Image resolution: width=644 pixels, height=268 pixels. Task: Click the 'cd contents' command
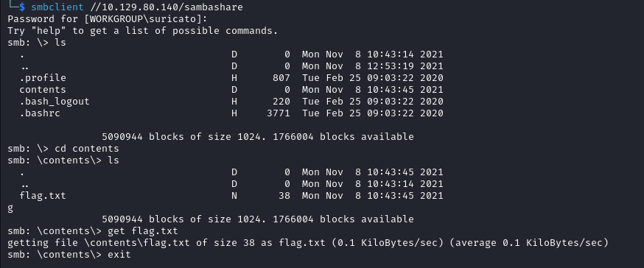click(x=87, y=149)
